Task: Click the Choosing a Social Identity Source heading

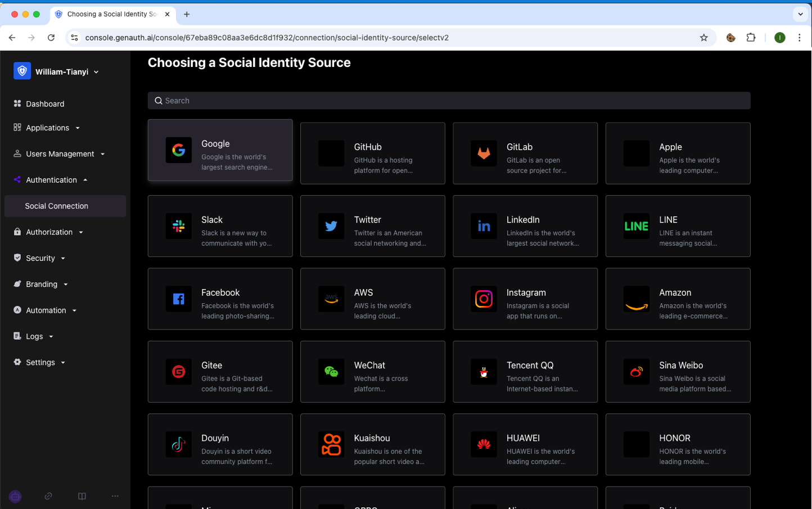Action: [249, 62]
